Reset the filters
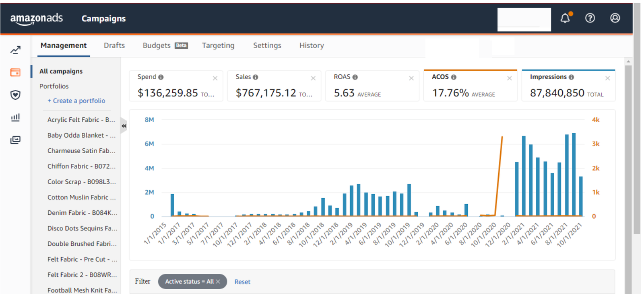644x294 pixels. pos(242,282)
